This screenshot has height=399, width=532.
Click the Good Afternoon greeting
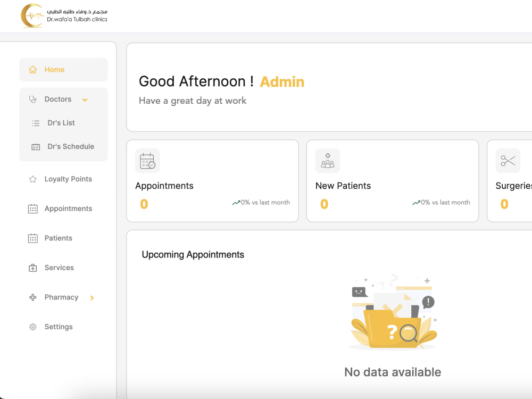point(196,81)
